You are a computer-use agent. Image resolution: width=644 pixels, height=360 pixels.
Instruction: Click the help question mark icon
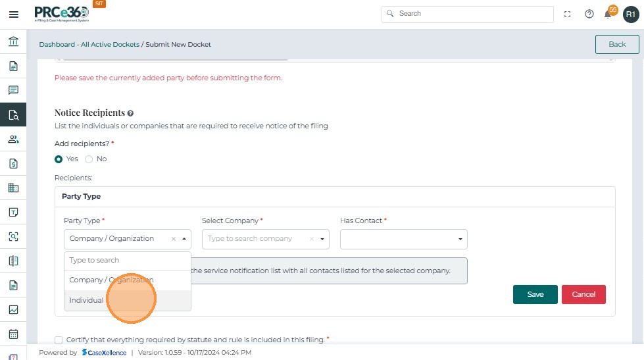(589, 14)
